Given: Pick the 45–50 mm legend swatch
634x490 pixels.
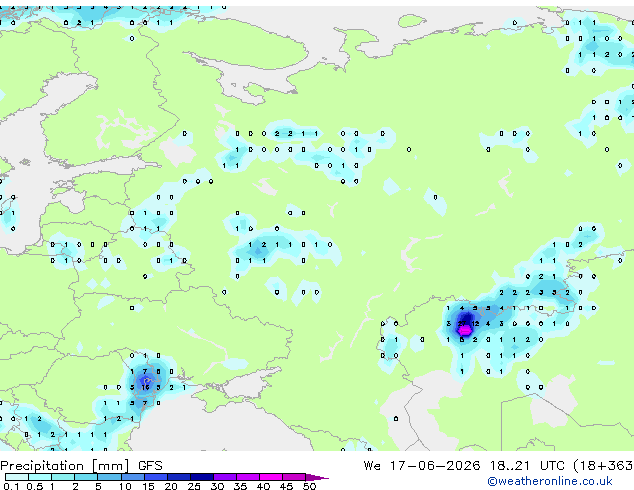Looking at the screenshot, I should pos(294,477).
